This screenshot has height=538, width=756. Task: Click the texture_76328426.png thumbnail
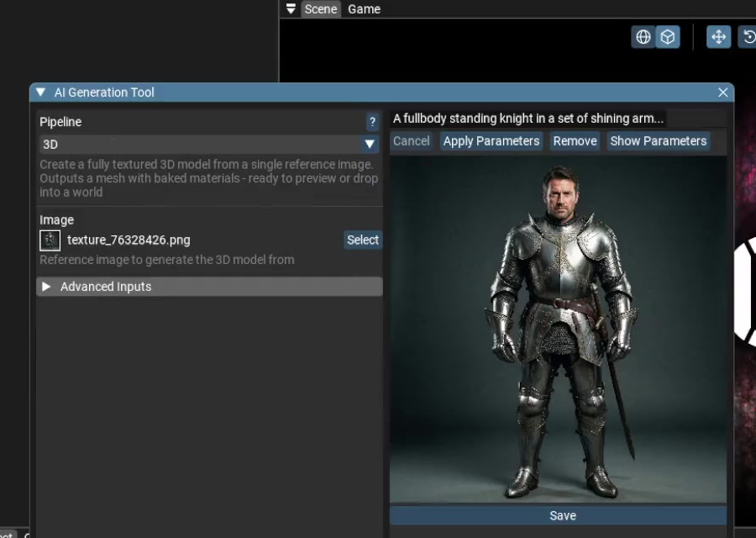coord(50,240)
